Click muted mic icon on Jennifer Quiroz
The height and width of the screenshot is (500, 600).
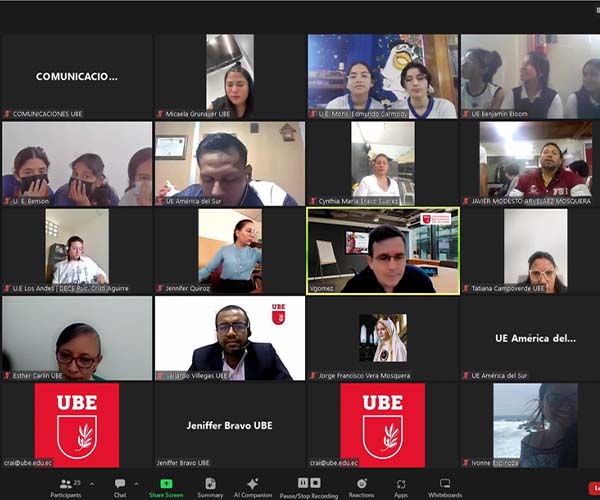tap(160, 288)
